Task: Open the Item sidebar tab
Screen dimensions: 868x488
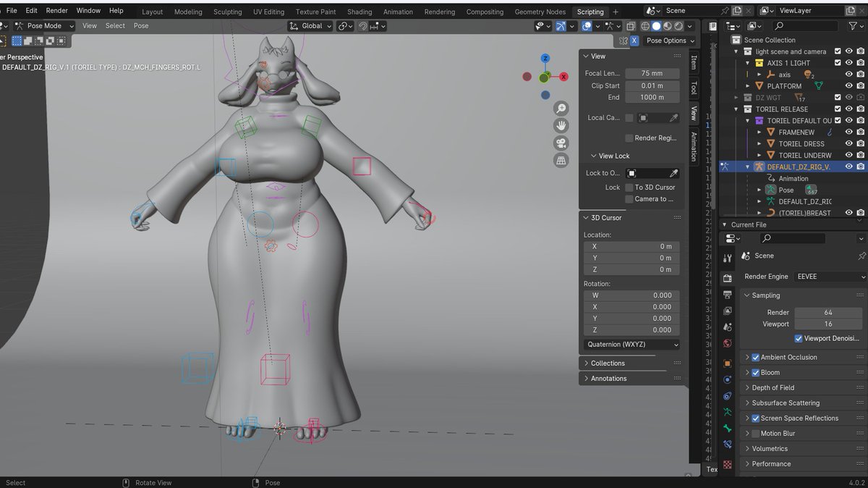Action: [694, 62]
